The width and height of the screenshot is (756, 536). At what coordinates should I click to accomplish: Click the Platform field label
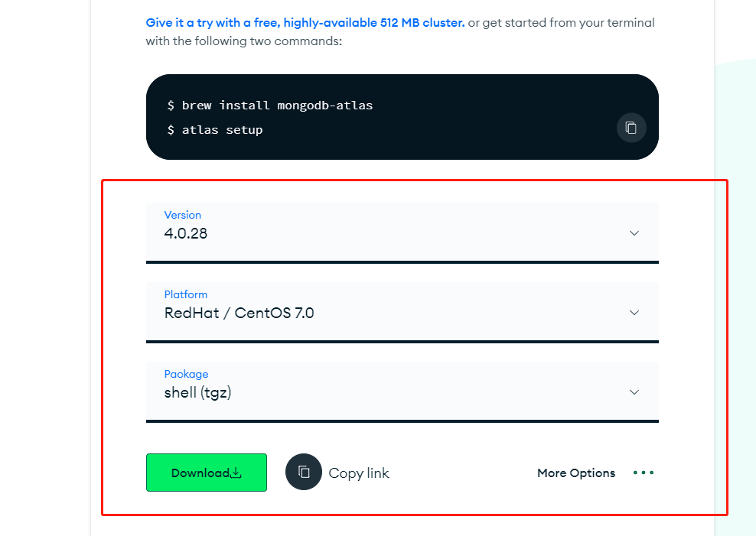pos(186,294)
